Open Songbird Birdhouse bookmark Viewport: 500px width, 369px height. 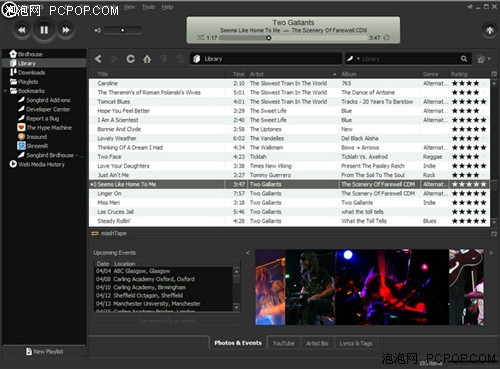pyautogui.click(x=50, y=155)
